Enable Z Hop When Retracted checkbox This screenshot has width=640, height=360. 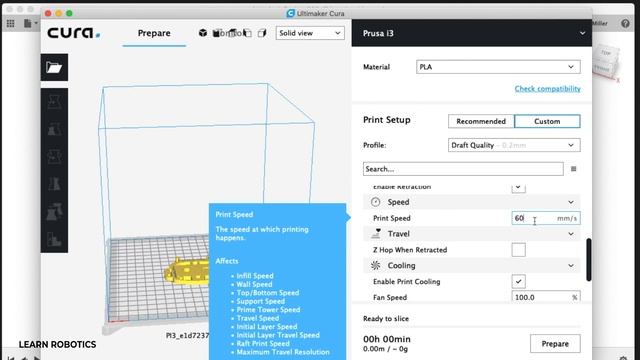[518, 250]
